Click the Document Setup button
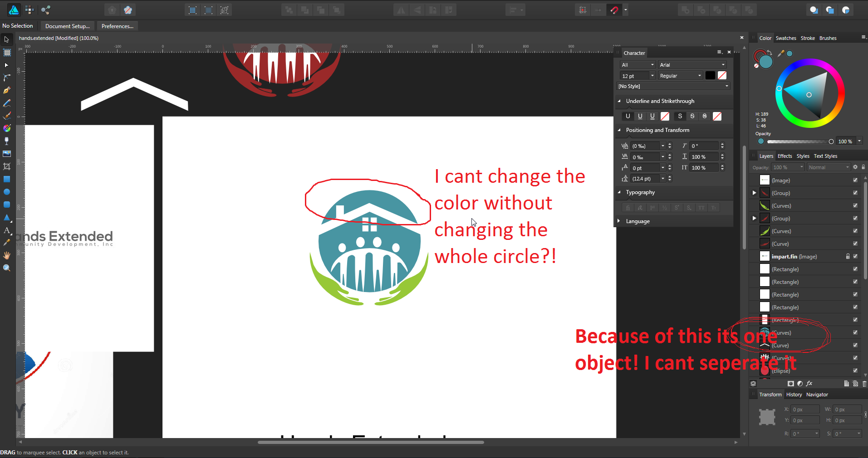The image size is (868, 458). coord(68,26)
